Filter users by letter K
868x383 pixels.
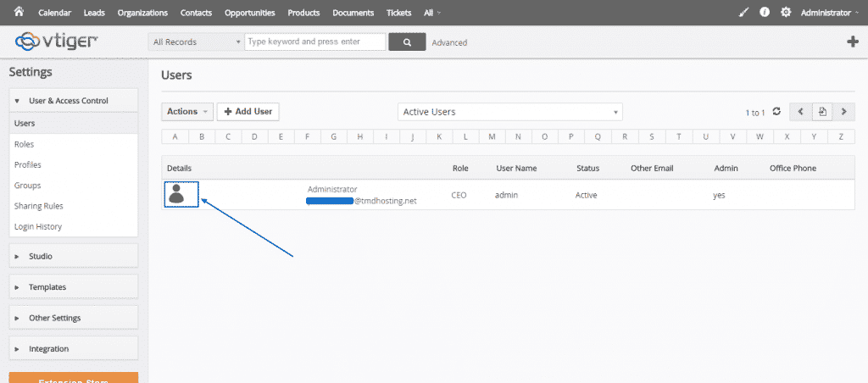pos(439,136)
